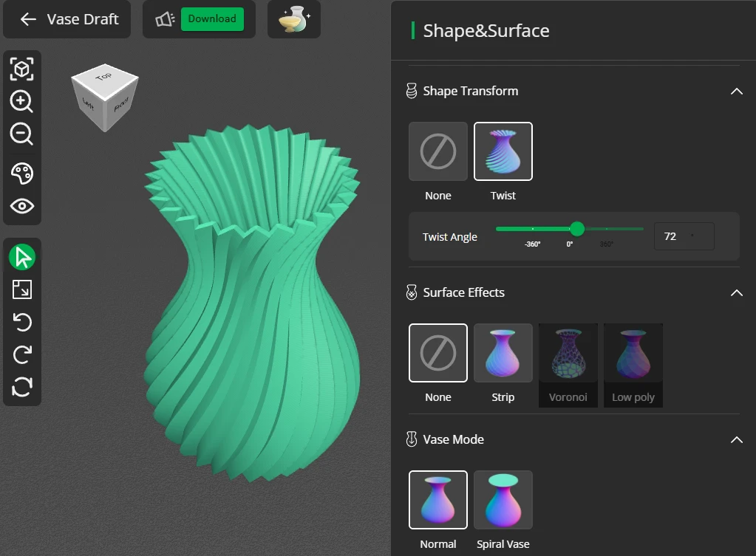Image resolution: width=756 pixels, height=556 pixels.
Task: Switch Vase Mode back to Normal
Action: (437, 500)
